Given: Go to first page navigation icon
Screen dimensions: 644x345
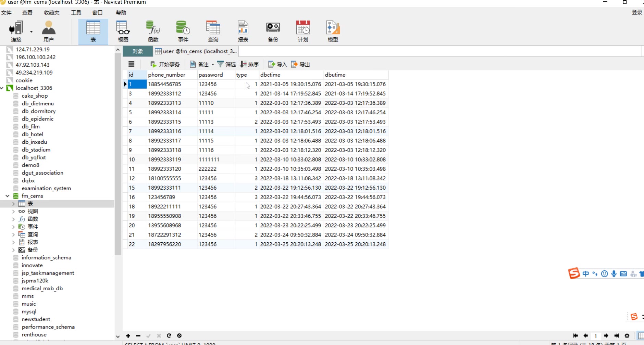Looking at the screenshot, I should coord(575,336).
